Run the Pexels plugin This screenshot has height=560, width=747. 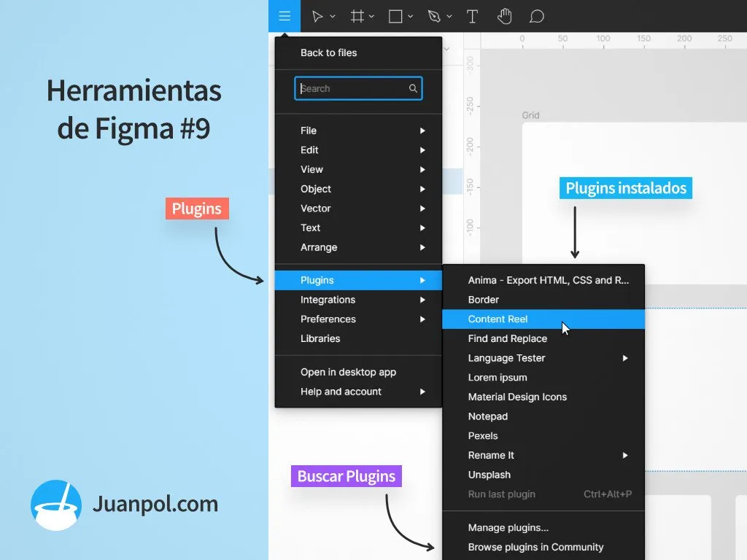[x=543, y=436]
